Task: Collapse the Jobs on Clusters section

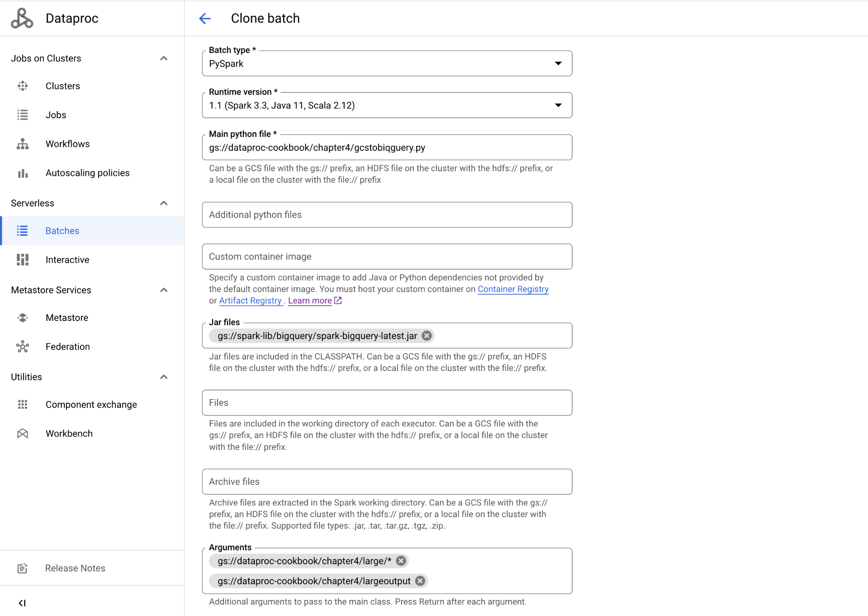Action: 164,59
